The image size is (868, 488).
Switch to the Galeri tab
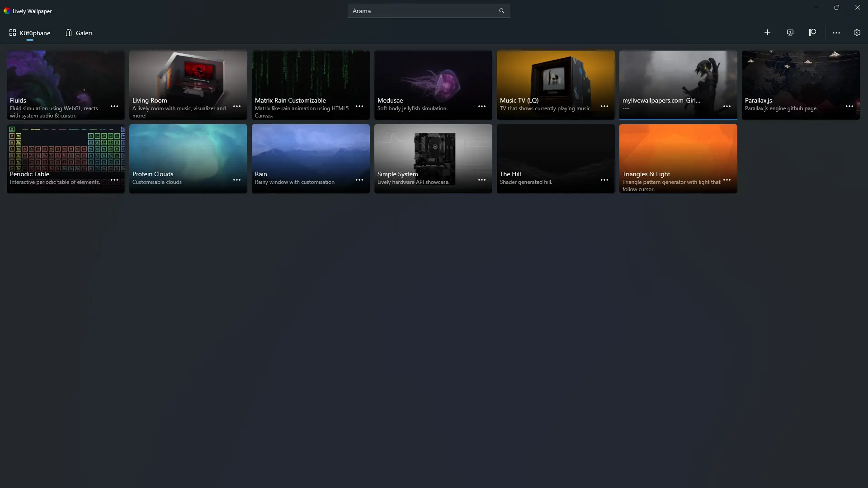[x=79, y=33]
